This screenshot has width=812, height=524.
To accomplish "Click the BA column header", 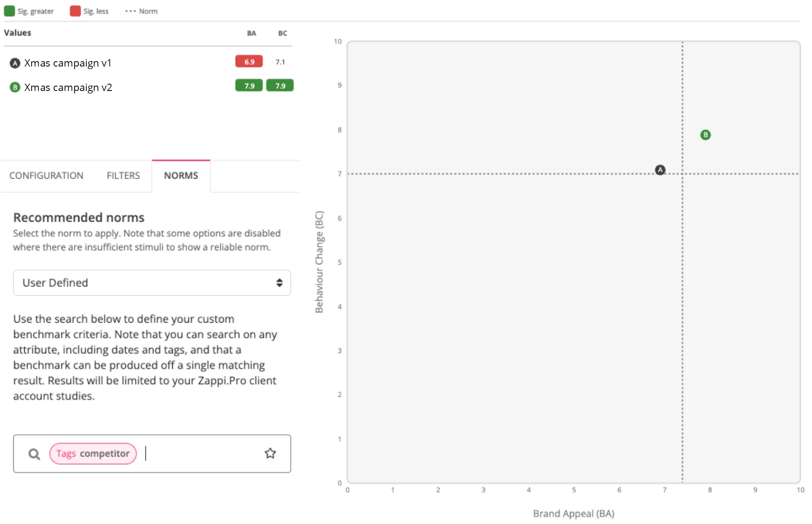I will pos(251,33).
